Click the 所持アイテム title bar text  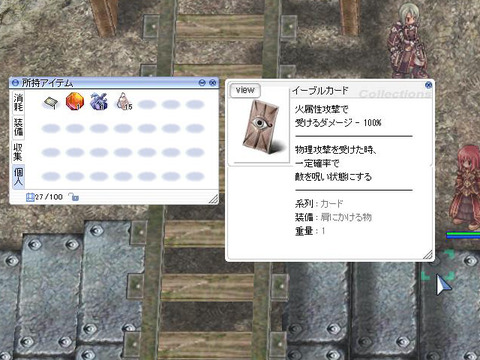(x=47, y=83)
